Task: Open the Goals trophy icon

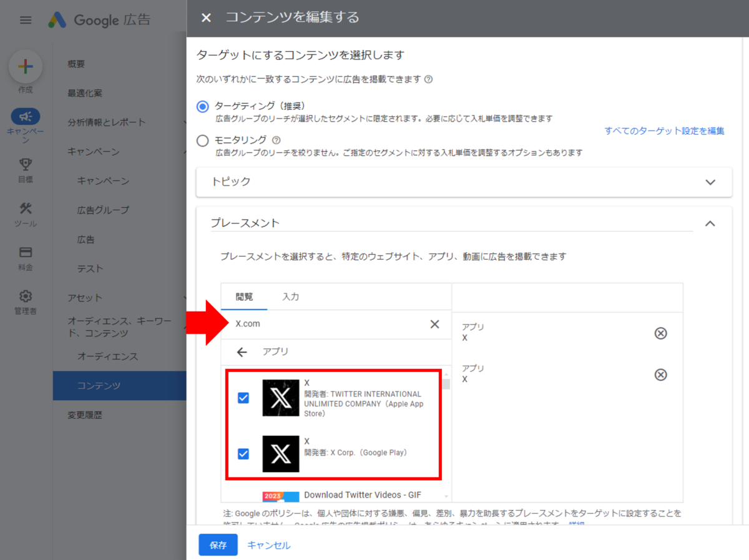Action: click(x=26, y=165)
